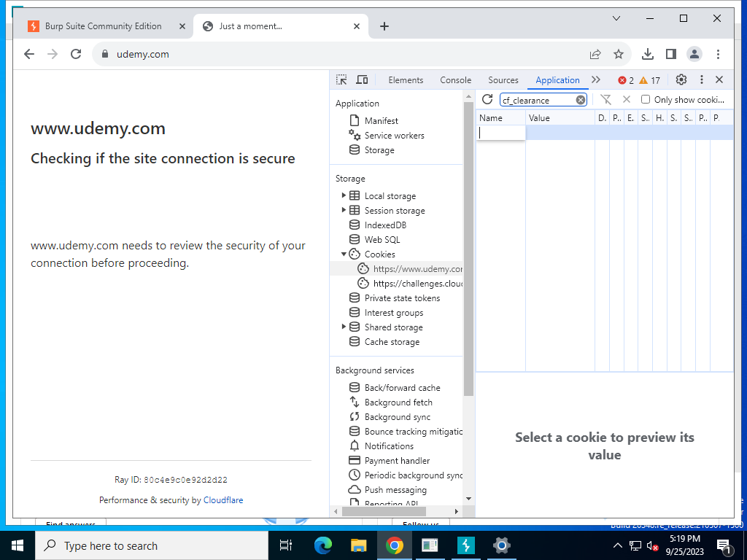
Task: Reload the page in Chrome
Action: pyautogui.click(x=76, y=54)
